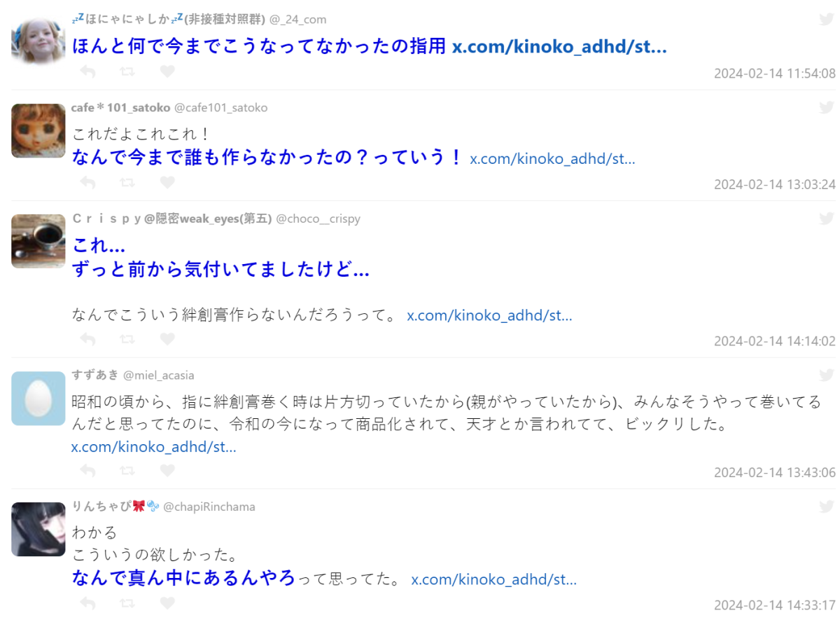The height and width of the screenshot is (620, 840).
Task: Click reply icon on @_24_com tweet
Action: pos(87,71)
